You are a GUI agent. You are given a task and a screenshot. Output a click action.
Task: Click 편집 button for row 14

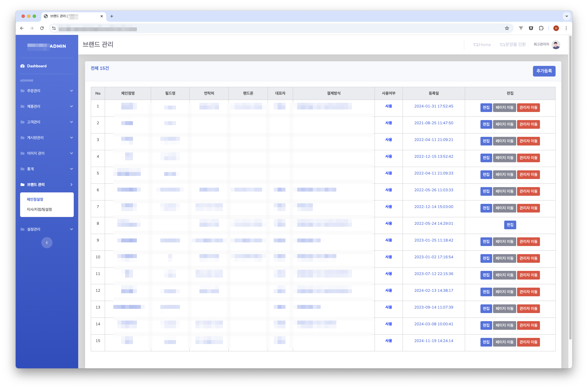(486, 325)
